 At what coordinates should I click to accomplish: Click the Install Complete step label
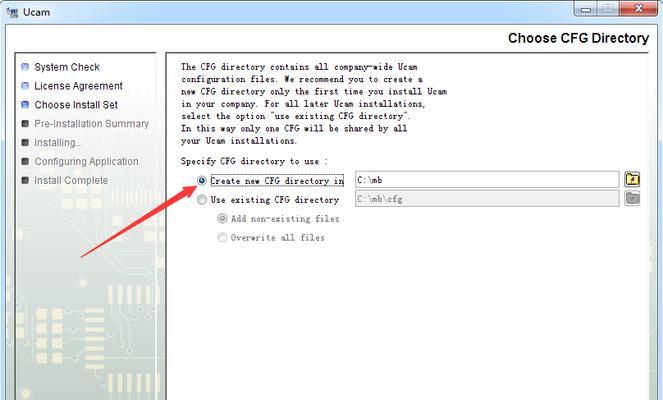coord(71,180)
